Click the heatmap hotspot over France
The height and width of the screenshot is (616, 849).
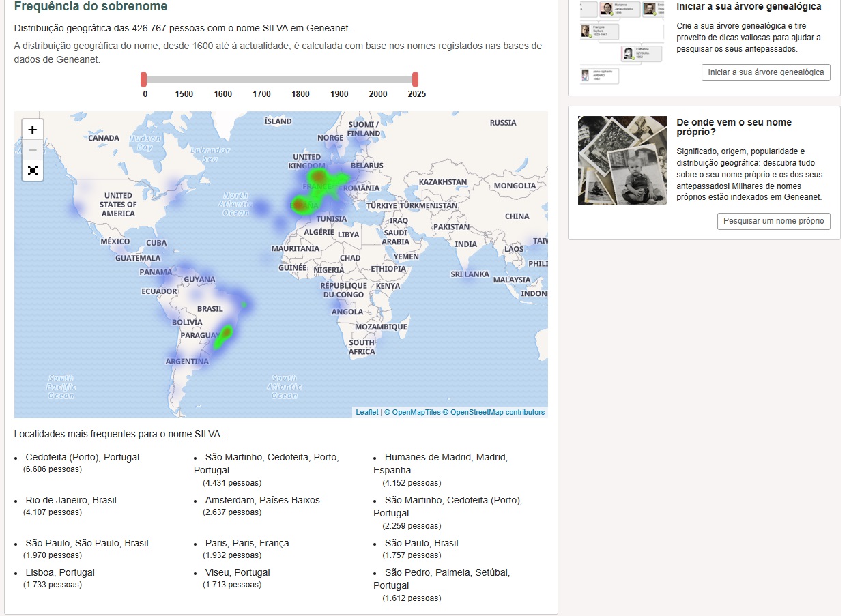(x=318, y=179)
